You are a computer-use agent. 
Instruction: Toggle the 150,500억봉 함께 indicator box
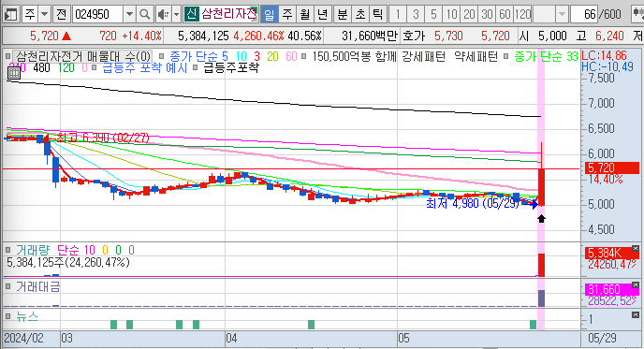click(x=303, y=56)
